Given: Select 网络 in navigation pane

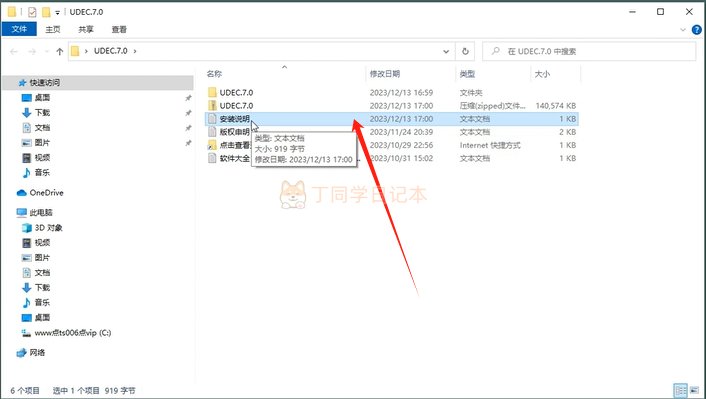Looking at the screenshot, I should coord(37,353).
